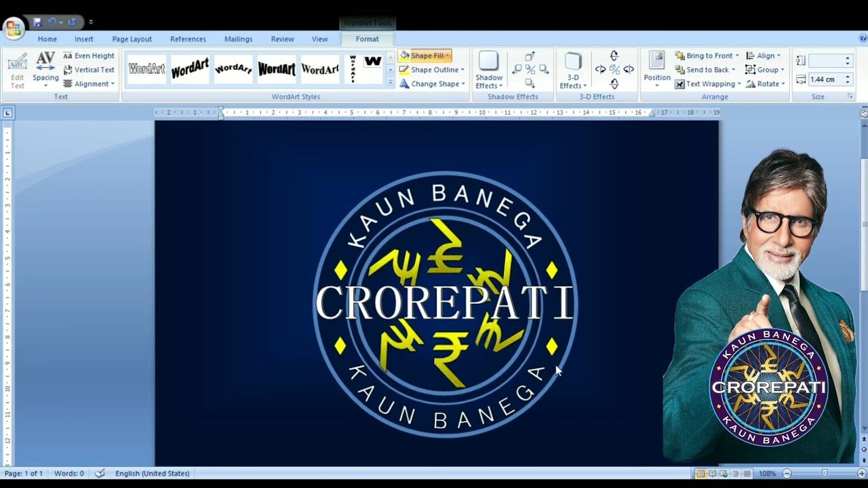
Task: Select the vertical WordArt style thumbnail
Action: [x=353, y=69]
